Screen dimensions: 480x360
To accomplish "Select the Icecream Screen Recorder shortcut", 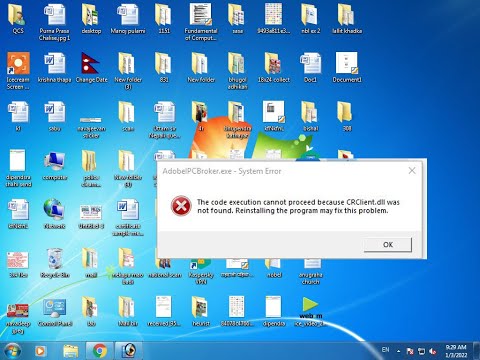I will coord(18,71).
